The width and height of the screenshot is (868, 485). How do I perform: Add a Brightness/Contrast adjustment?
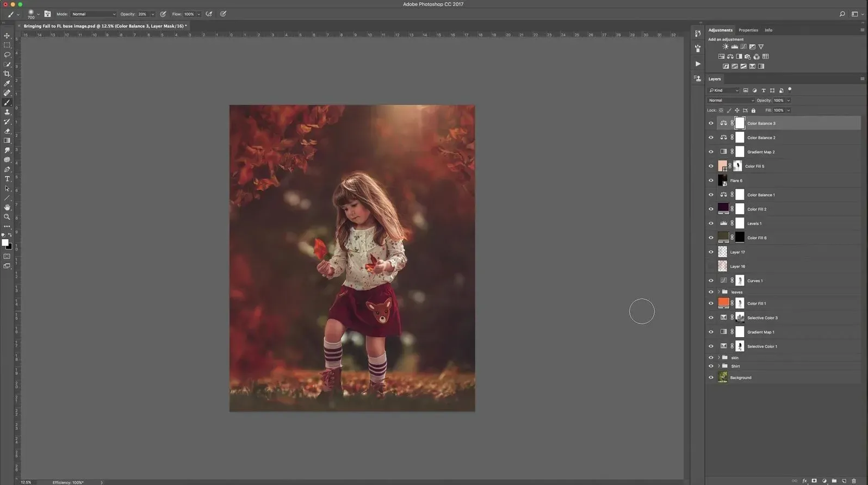pos(726,47)
